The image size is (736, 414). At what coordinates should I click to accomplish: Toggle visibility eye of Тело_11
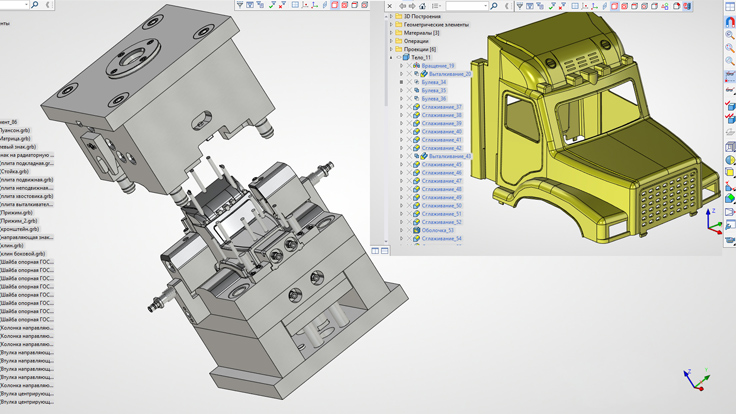(399, 57)
